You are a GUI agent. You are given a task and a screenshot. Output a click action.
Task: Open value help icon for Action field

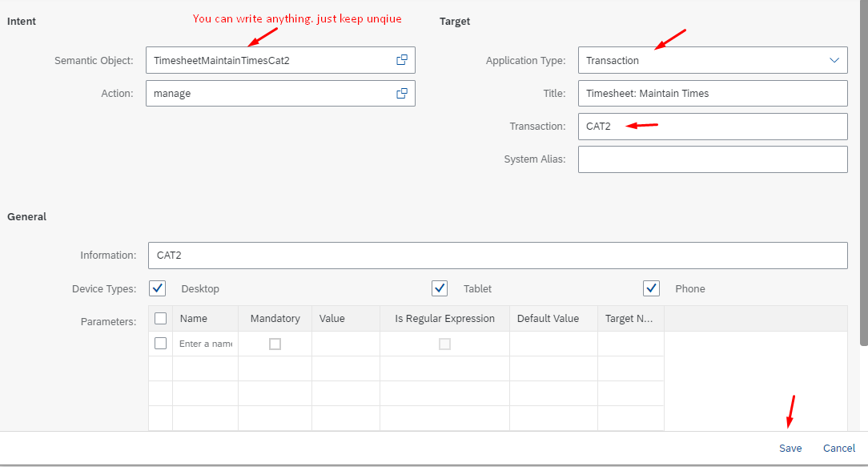tap(402, 93)
